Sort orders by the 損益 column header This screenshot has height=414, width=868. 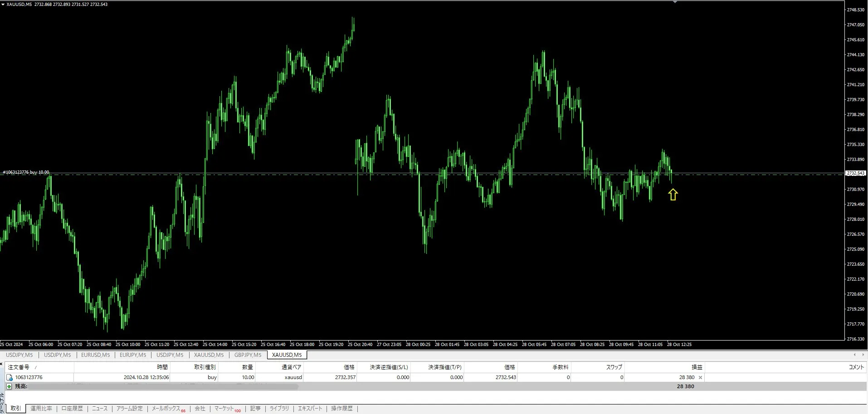click(x=664, y=367)
